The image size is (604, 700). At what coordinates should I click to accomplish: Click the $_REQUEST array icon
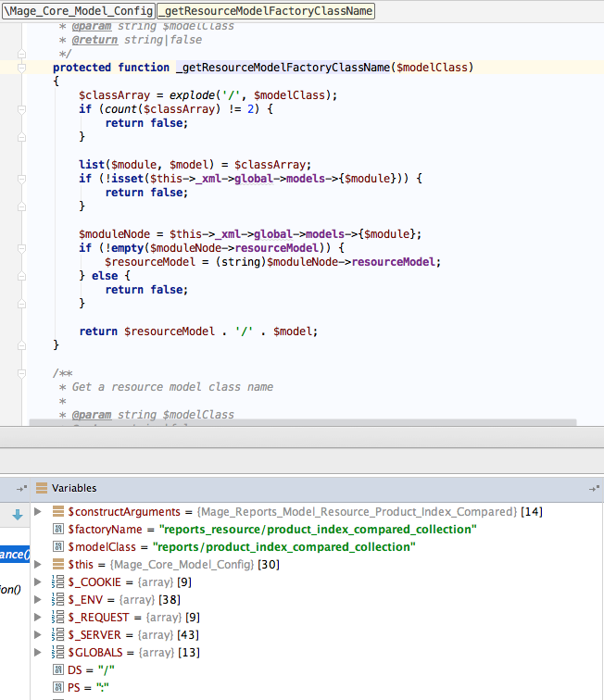[58, 617]
